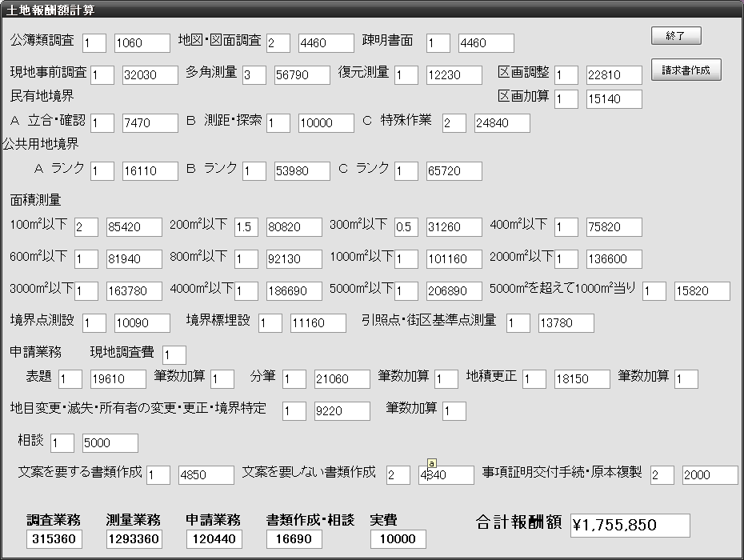Select the 合計報酬額 total field
This screenshot has height=560, width=744.
point(630,526)
